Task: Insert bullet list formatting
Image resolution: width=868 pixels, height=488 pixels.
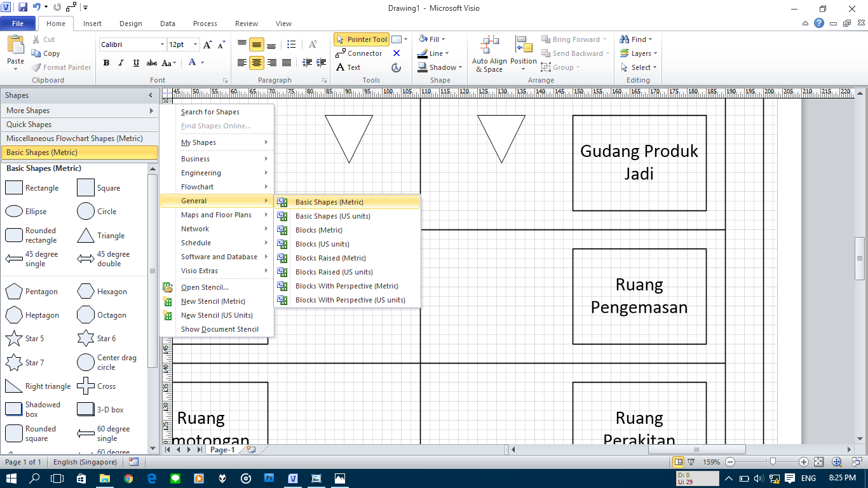Action: pyautogui.click(x=291, y=44)
